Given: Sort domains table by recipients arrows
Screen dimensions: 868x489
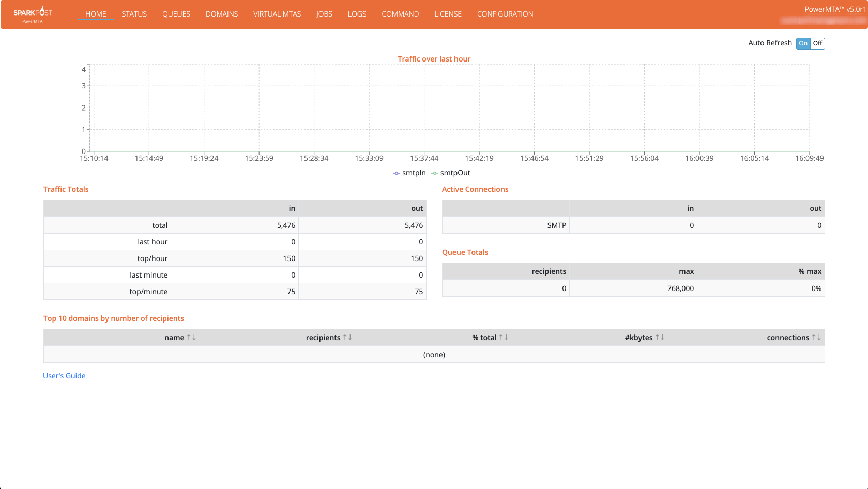Looking at the screenshot, I should click(347, 338).
